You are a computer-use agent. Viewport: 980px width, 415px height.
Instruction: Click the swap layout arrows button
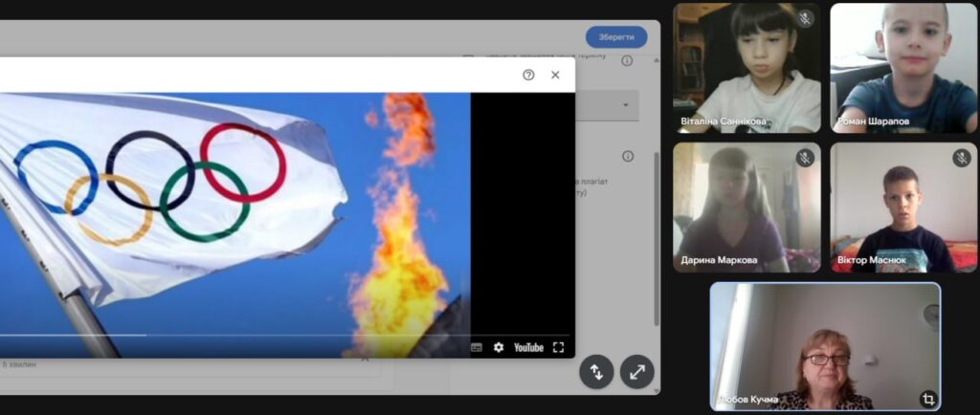(596, 373)
